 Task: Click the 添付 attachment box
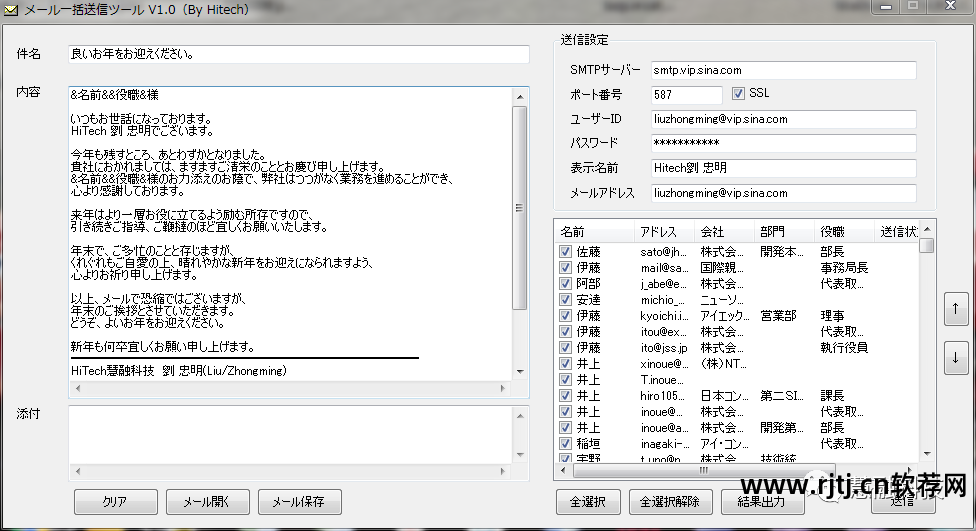point(291,435)
